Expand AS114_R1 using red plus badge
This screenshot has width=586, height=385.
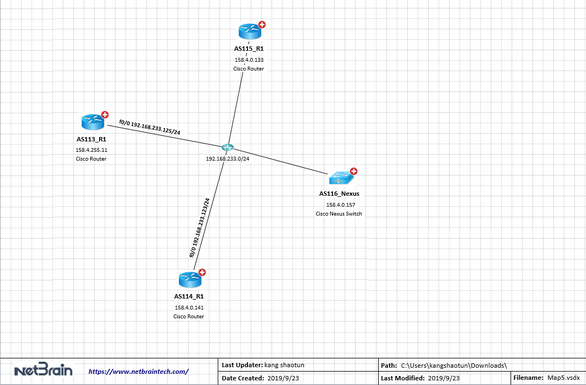coord(202,272)
